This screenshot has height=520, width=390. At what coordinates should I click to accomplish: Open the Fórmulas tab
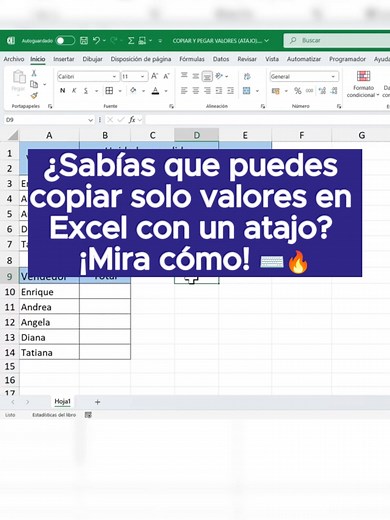tap(192, 59)
